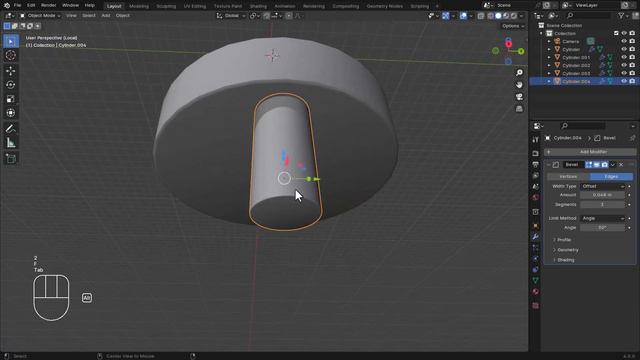
Task: Toggle Bevel modifier render display
Action: coord(604,164)
